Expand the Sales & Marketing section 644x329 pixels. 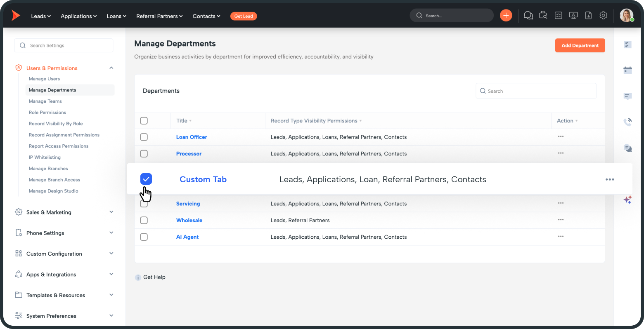pos(111,212)
